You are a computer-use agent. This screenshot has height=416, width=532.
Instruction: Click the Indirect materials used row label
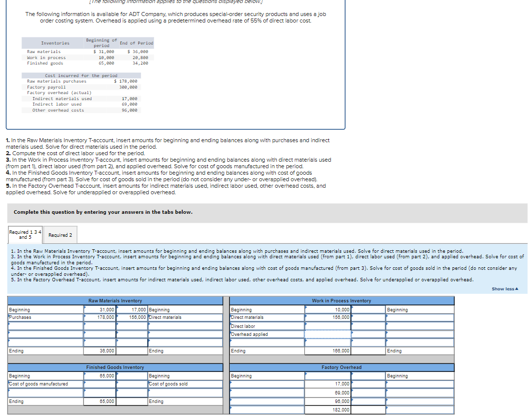point(62,99)
